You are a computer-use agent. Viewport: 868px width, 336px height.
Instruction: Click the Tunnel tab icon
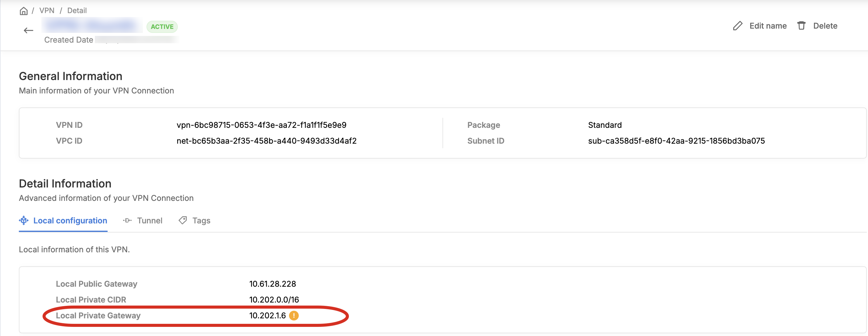click(x=127, y=220)
